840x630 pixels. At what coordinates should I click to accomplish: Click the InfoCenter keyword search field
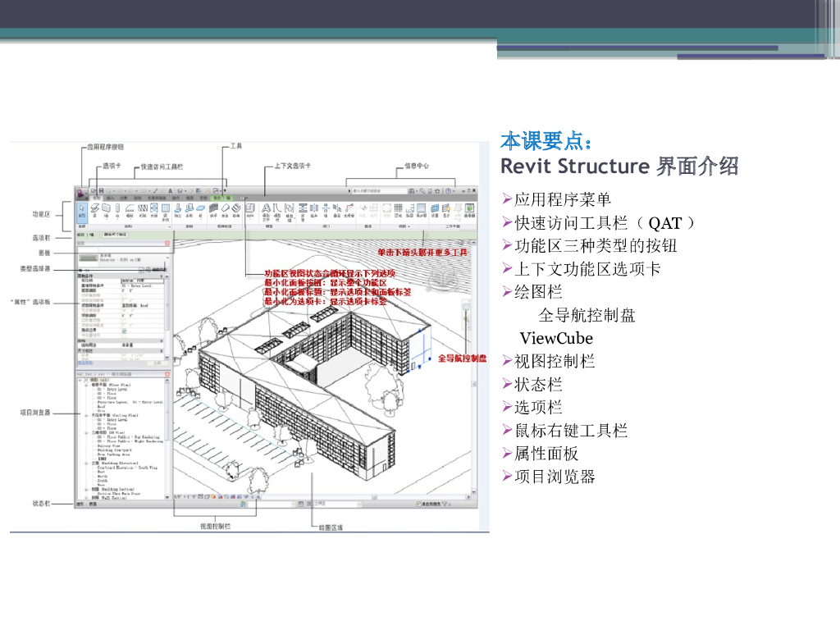pos(380,191)
